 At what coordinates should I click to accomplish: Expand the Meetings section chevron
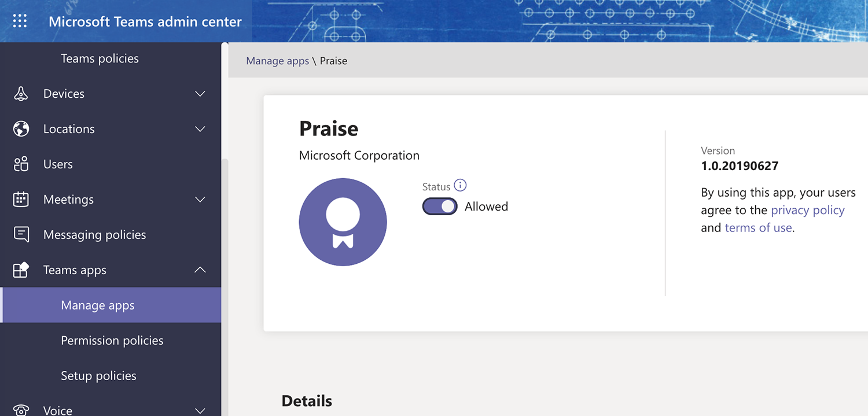(x=200, y=200)
